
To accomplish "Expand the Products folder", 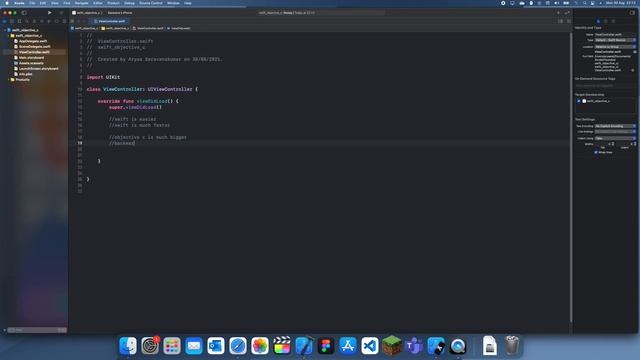I will pyautogui.click(x=9, y=80).
